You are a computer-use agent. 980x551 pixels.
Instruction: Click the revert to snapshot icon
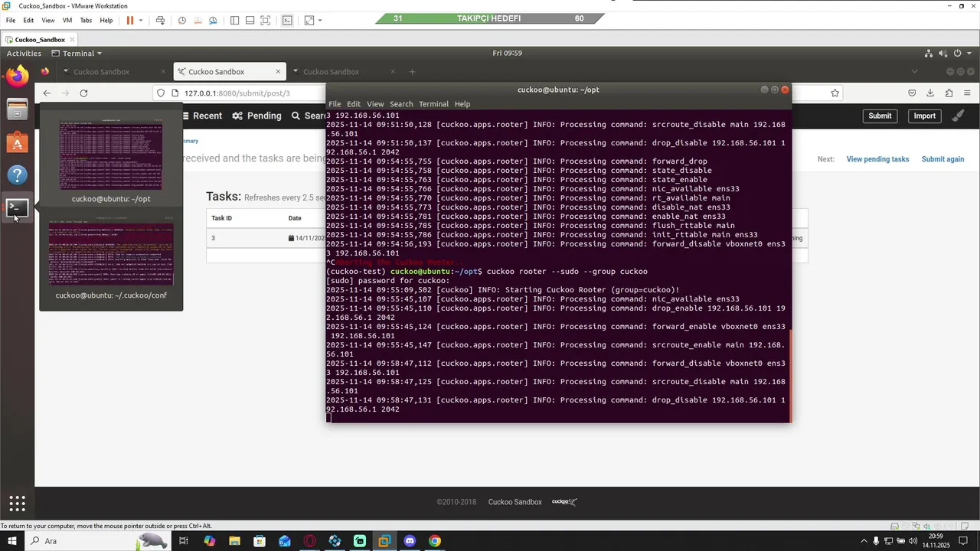198,20
